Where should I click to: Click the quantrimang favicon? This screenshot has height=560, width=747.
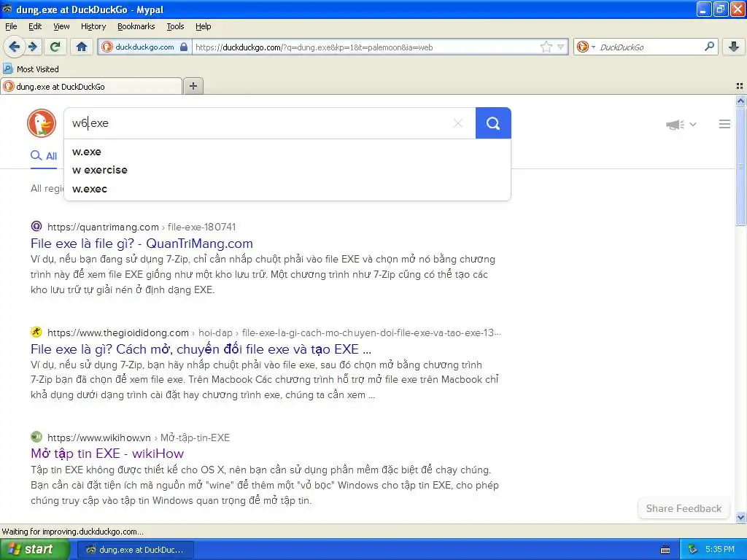click(36, 226)
